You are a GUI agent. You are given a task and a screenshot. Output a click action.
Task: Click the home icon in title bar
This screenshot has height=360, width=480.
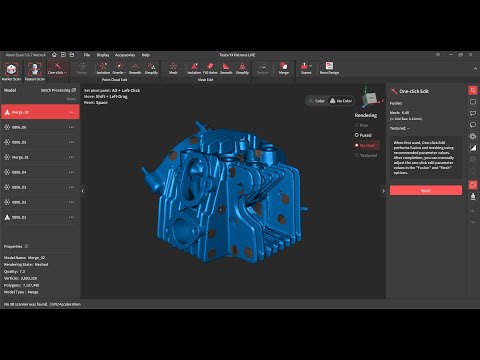(54, 55)
